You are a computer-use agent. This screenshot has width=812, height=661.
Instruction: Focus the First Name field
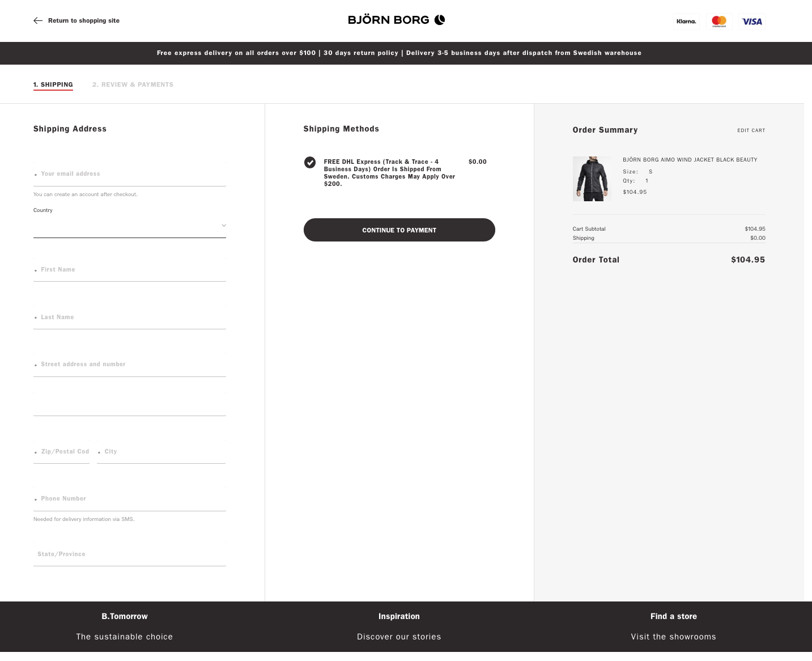(130, 270)
